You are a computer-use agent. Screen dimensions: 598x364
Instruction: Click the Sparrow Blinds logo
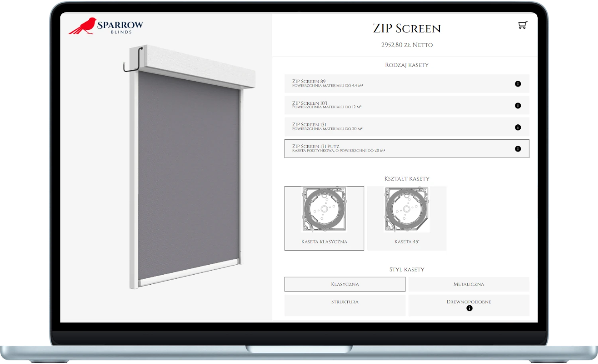coord(106,26)
